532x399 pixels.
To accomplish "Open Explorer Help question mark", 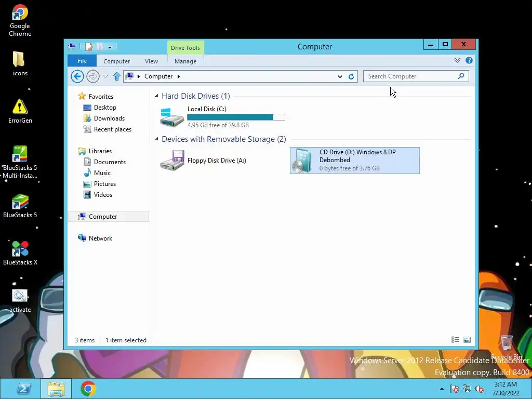I will (469, 60).
